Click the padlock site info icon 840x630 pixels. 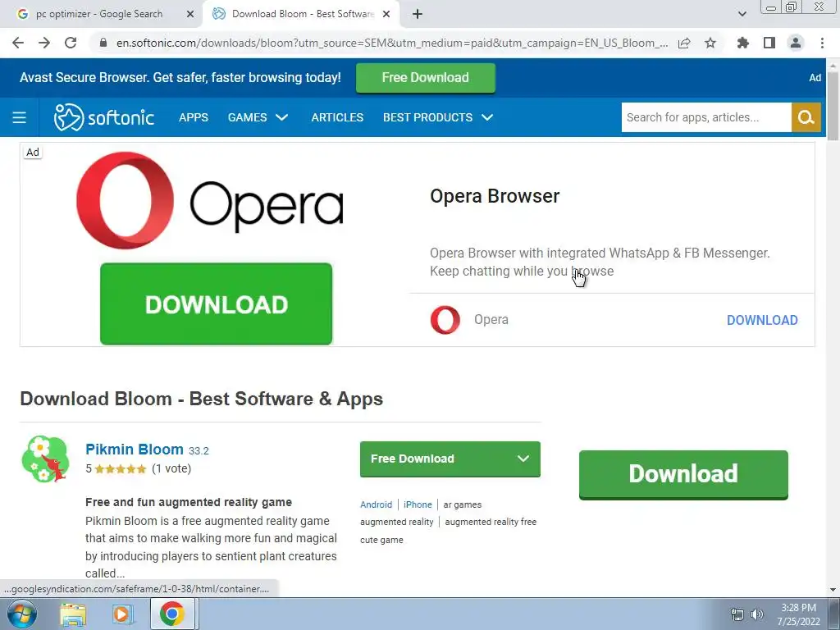[103, 43]
